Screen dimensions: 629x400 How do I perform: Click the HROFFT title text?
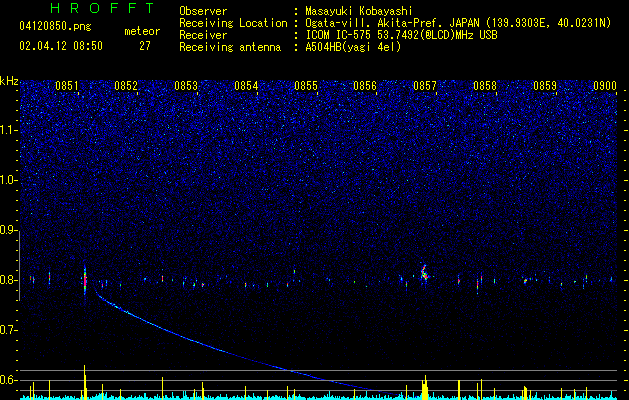point(102,8)
